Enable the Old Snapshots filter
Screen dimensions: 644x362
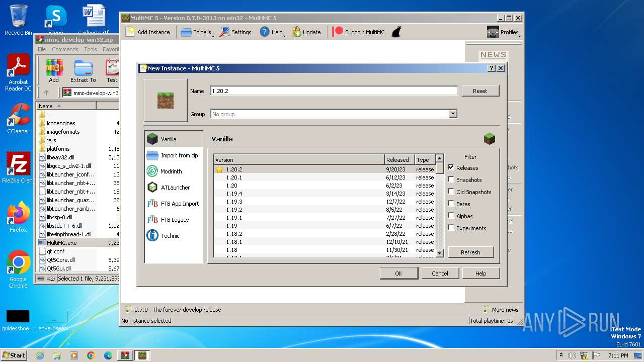pyautogui.click(x=451, y=192)
